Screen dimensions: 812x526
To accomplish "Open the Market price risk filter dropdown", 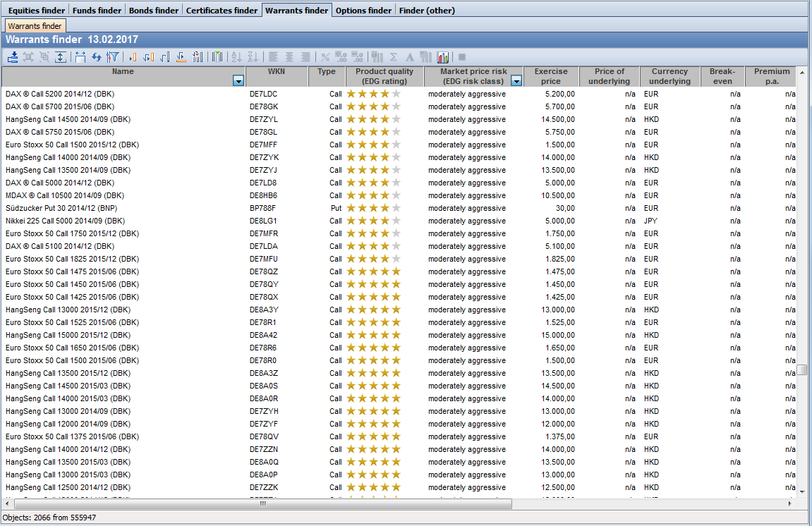I will (516, 81).
